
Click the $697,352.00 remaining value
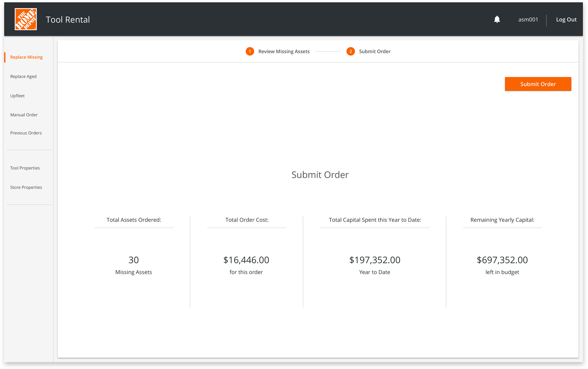coord(502,260)
